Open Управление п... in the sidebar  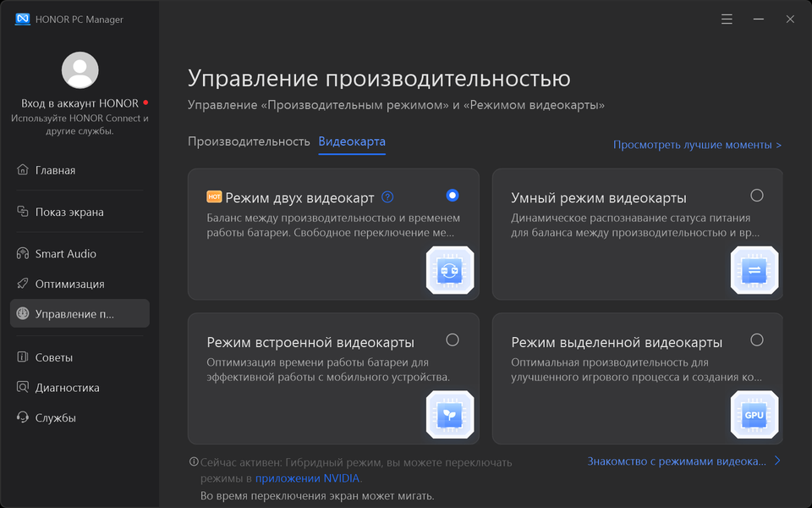click(80, 313)
